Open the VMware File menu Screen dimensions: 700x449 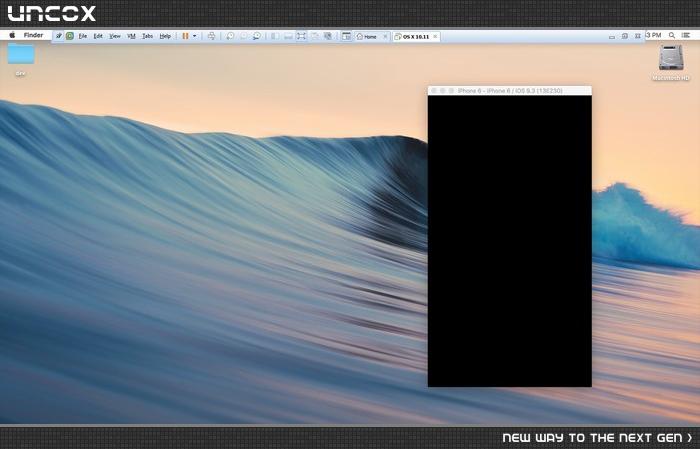click(83, 36)
